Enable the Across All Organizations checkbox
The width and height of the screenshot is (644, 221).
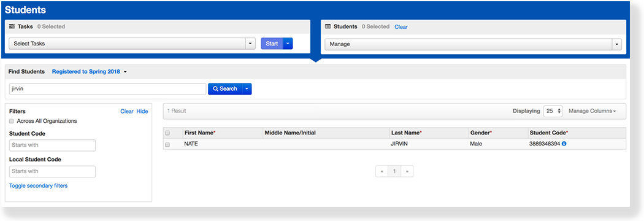[12, 121]
